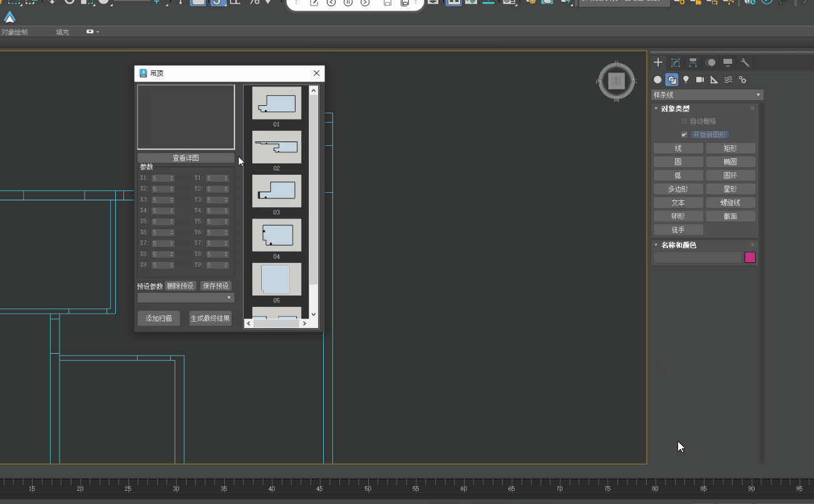Select the Geometry category sphere icon

(657, 80)
